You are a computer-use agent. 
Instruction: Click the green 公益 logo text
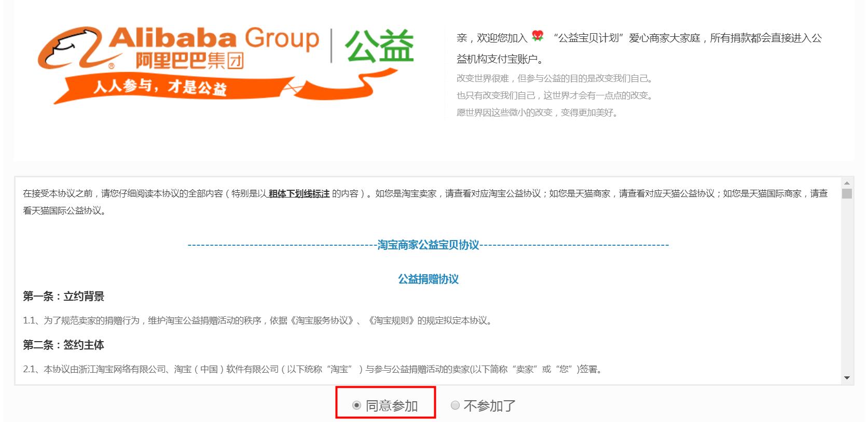click(x=380, y=46)
